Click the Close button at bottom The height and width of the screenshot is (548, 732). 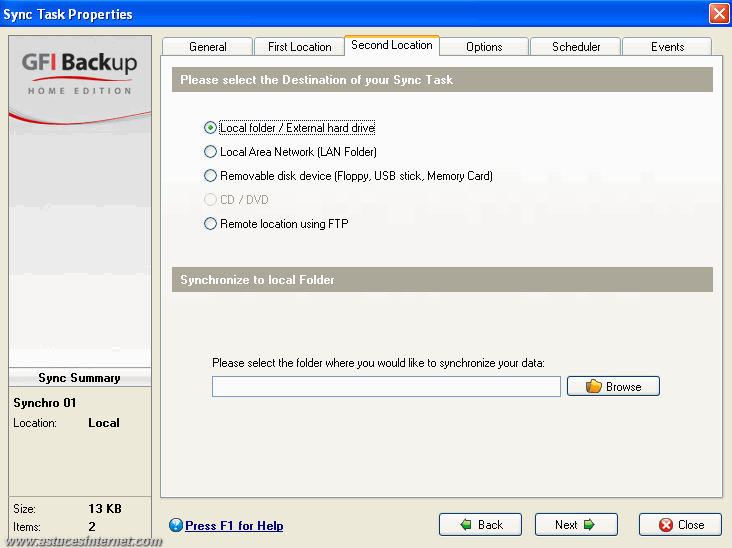coord(680,525)
